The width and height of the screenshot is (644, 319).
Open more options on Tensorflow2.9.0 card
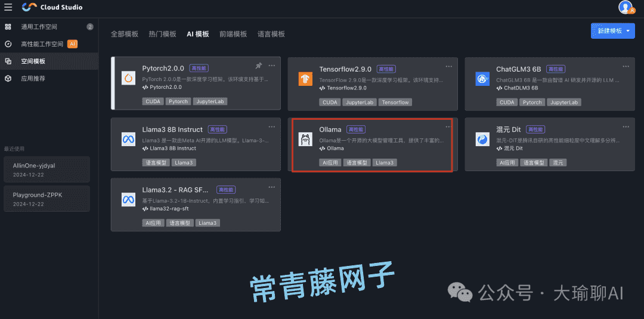(449, 66)
